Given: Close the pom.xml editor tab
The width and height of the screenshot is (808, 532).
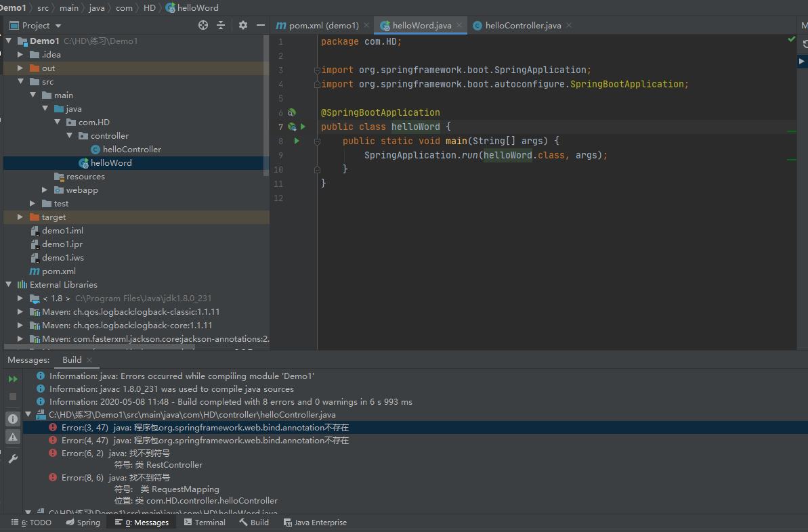Looking at the screenshot, I should [366, 25].
